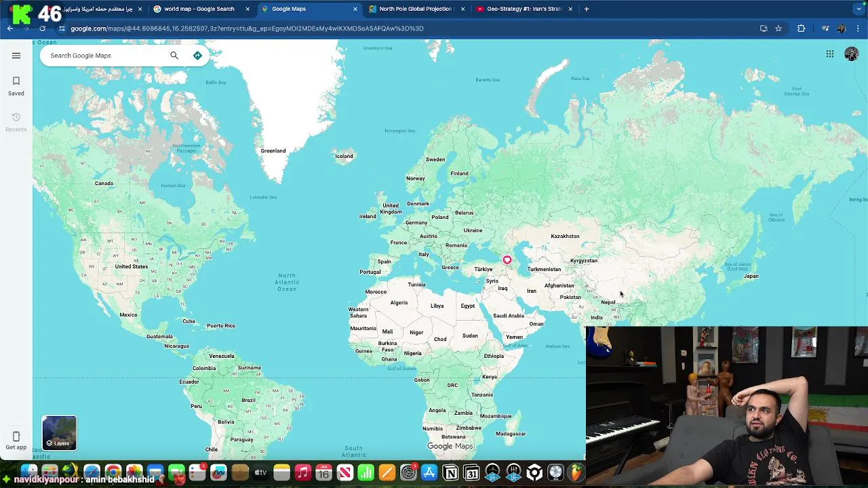Open the Recents panel
The height and width of the screenshot is (488, 868).
coord(16,122)
